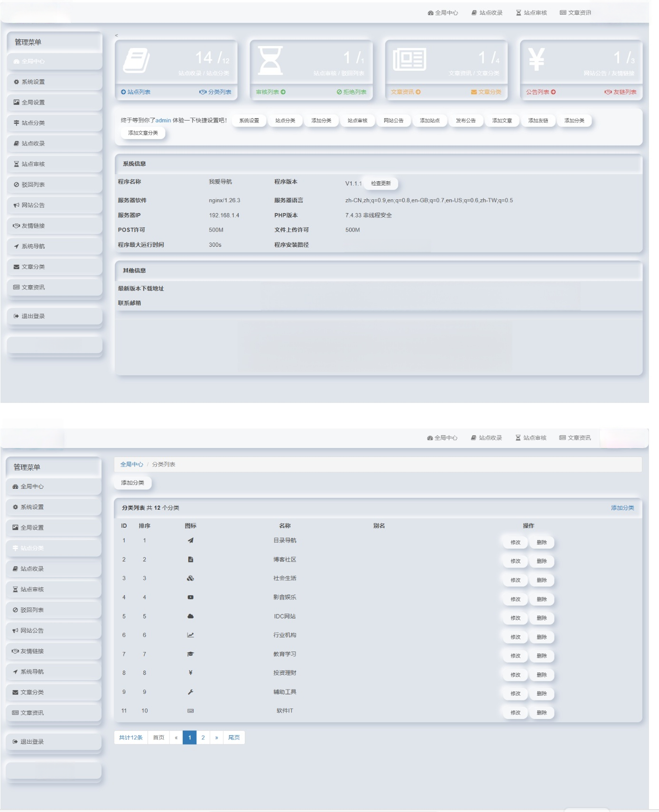The width and height of the screenshot is (659, 812).
Task: Select the highlighted 全局中心 sidebar menu item
Action: (x=55, y=61)
